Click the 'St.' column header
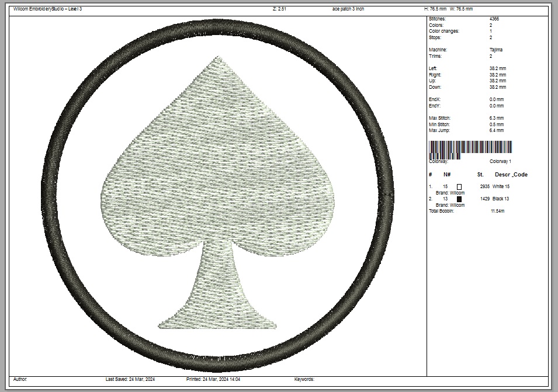This screenshot has height=392, width=558. 480,175
